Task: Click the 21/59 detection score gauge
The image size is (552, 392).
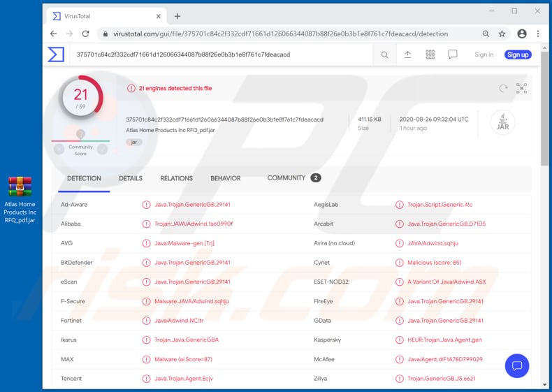Action: [81, 98]
